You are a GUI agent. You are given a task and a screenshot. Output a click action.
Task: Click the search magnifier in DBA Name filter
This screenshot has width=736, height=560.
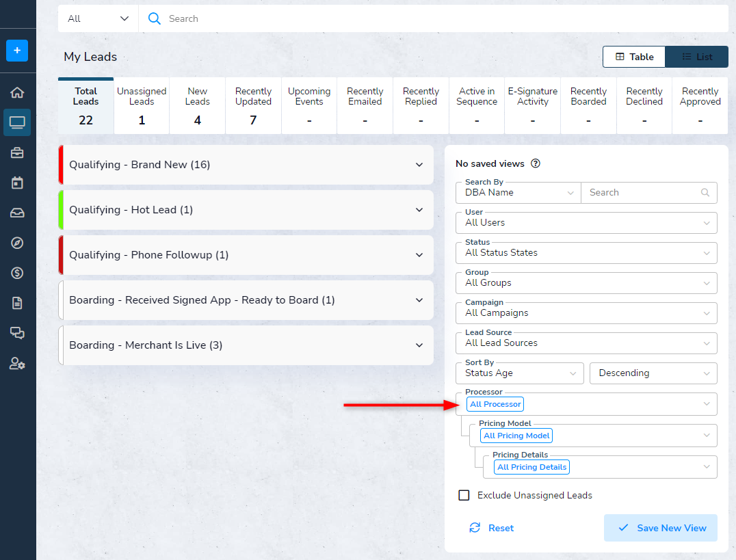pyautogui.click(x=705, y=192)
